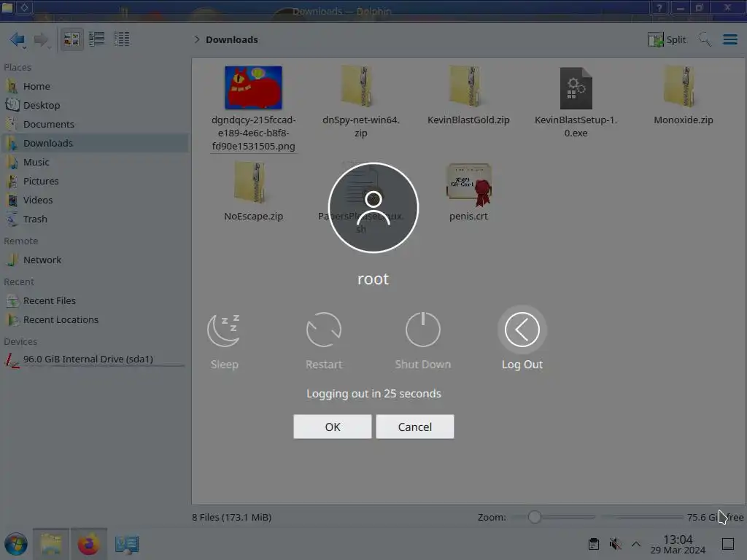
Task: Click the Sleep moon icon
Action: coord(224,330)
